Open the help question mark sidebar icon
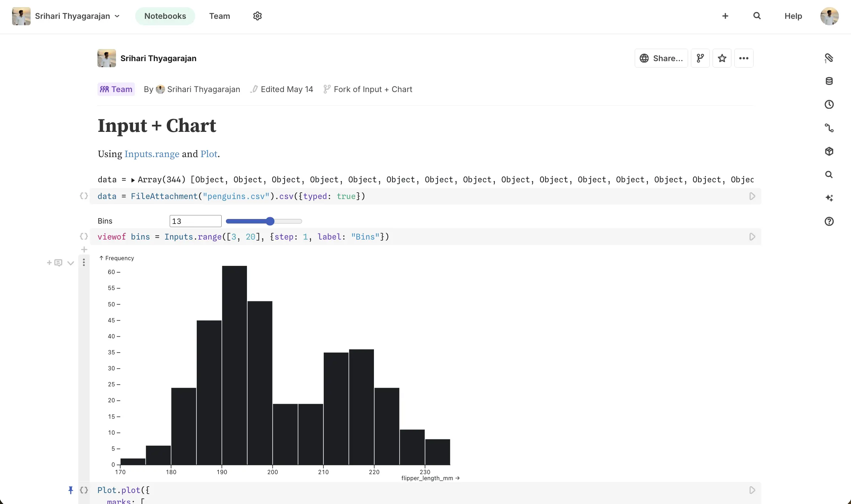The height and width of the screenshot is (504, 851). pyautogui.click(x=829, y=221)
